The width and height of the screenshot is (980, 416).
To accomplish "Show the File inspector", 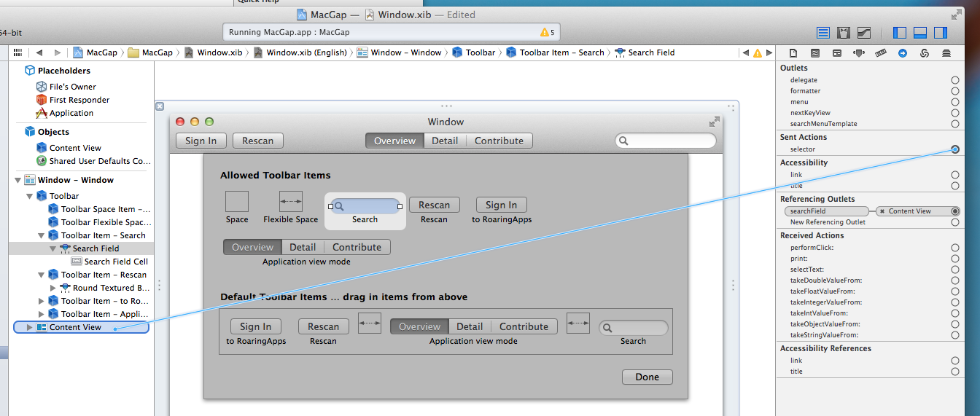I will coord(793,53).
